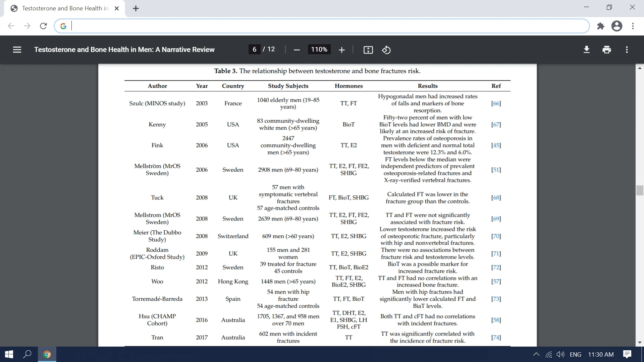Screen dimensions: 644x362
Task: Open the clock showing 11:30 AM
Action: (601, 354)
